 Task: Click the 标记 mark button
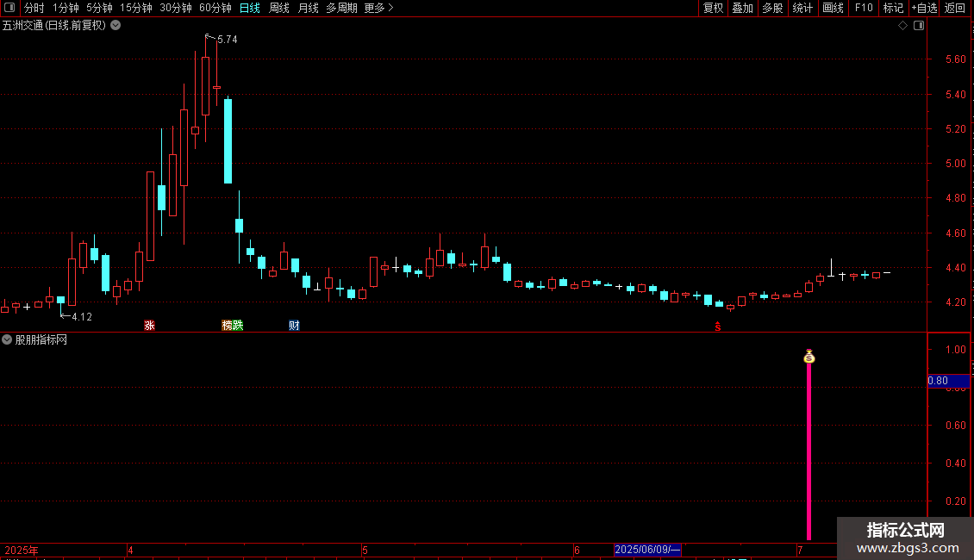[893, 8]
